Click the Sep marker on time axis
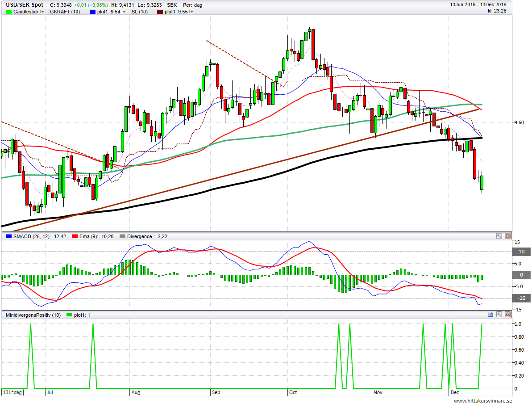This screenshot has height=403, width=532. [216, 392]
